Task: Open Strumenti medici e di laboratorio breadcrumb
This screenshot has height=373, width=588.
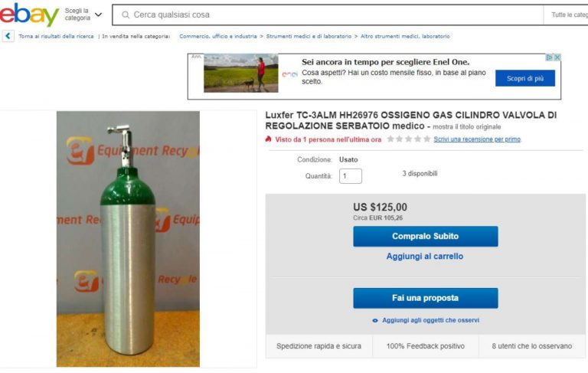Action: click(x=309, y=37)
